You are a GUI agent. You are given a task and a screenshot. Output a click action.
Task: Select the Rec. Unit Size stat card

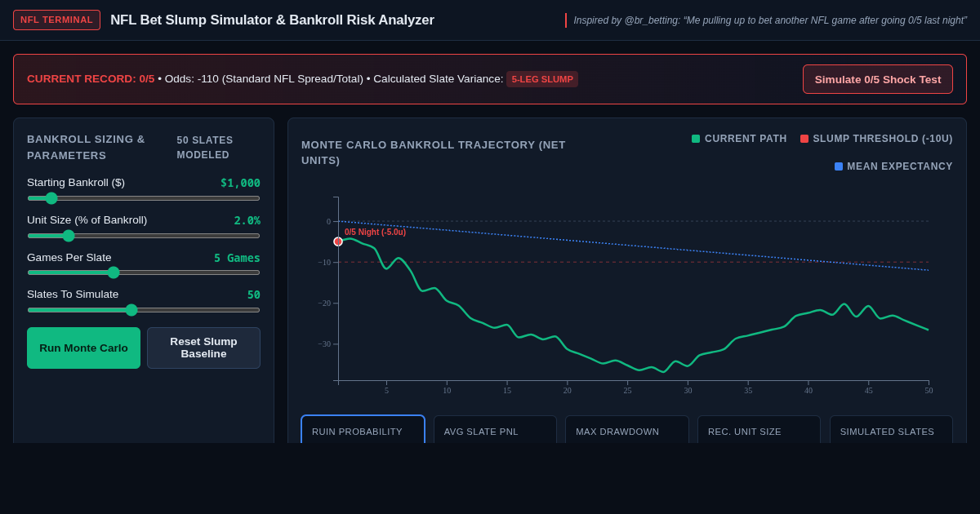pos(759,430)
